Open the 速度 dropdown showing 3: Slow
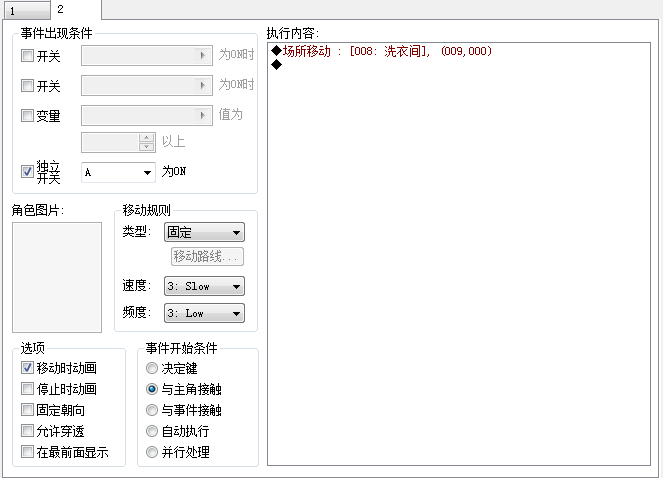 pos(204,286)
